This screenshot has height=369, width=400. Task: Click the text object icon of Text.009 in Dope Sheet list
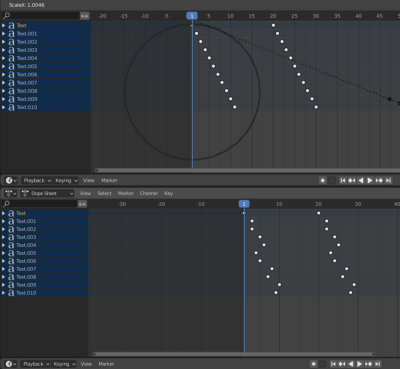(11, 285)
